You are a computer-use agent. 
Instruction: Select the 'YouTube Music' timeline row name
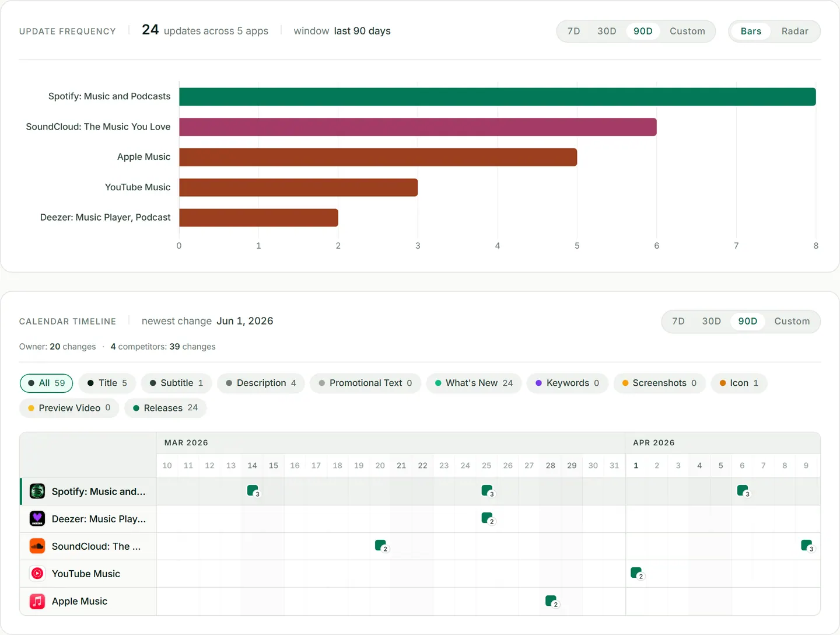point(86,574)
